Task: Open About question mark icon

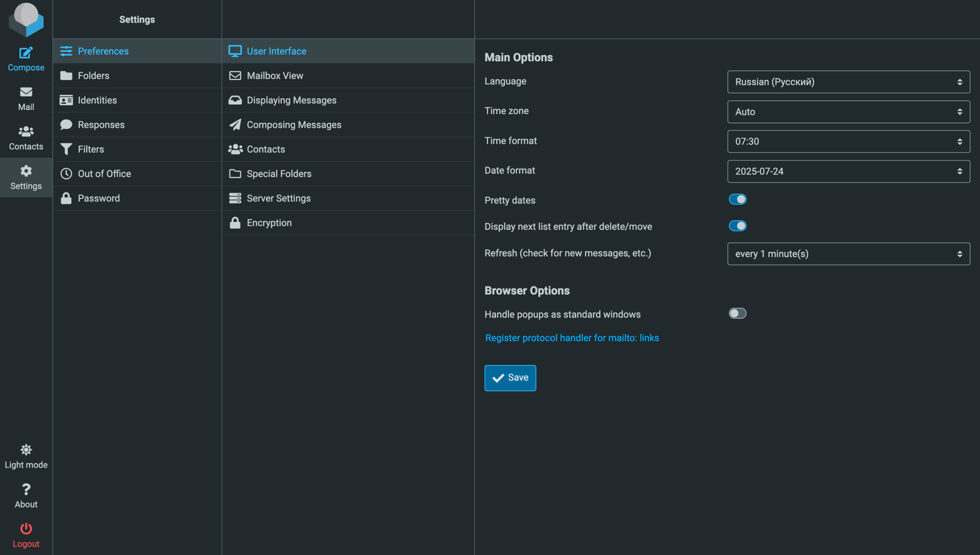Action: pos(26,489)
